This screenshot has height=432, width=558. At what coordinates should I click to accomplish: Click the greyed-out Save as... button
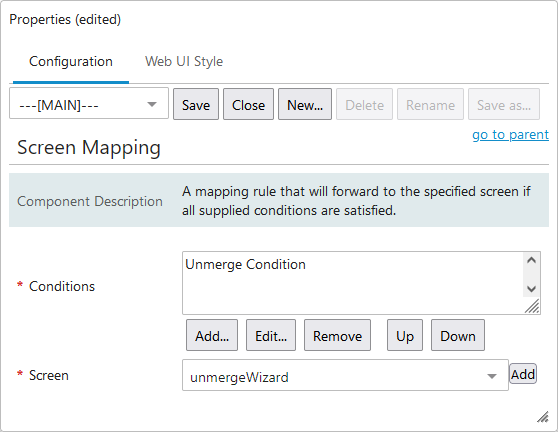[x=504, y=104]
